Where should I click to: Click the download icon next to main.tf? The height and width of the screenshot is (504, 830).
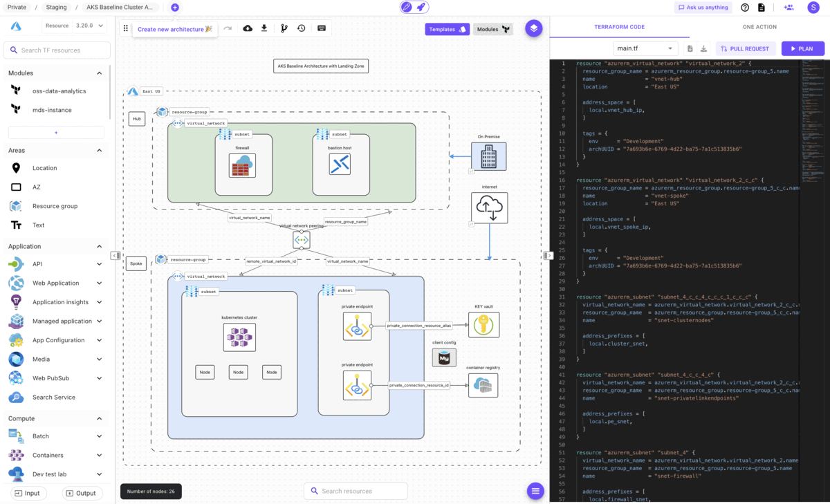click(704, 48)
